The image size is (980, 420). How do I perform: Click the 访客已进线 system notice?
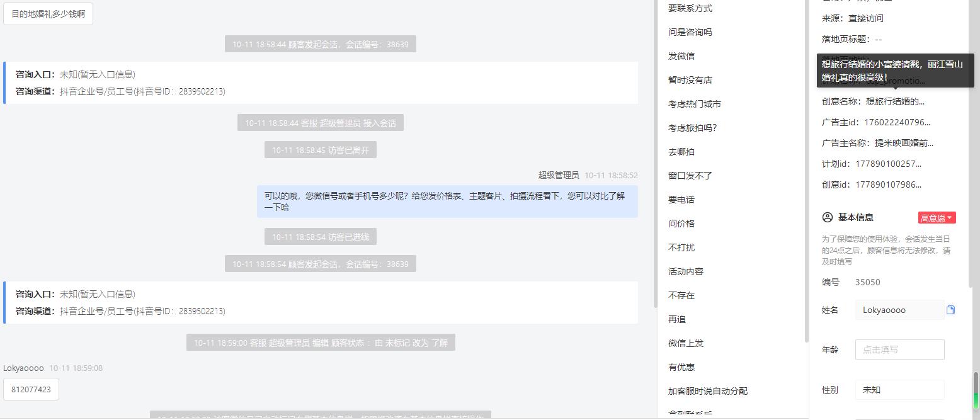pos(321,237)
